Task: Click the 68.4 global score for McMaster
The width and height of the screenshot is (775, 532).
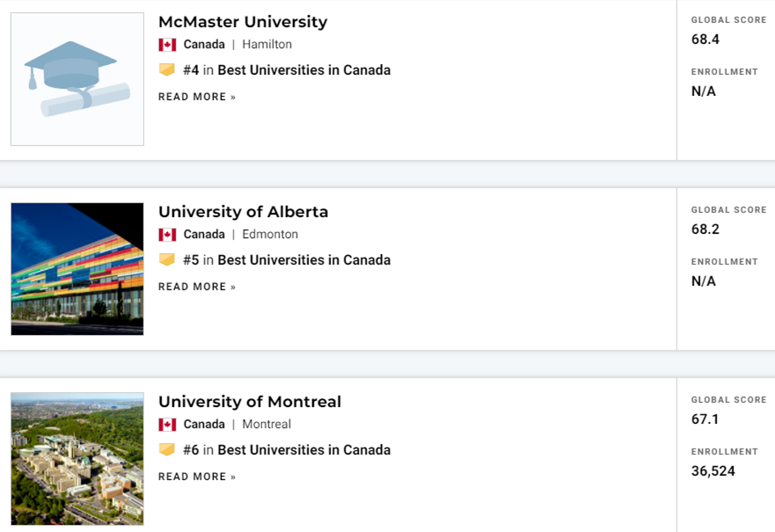Action: point(706,40)
